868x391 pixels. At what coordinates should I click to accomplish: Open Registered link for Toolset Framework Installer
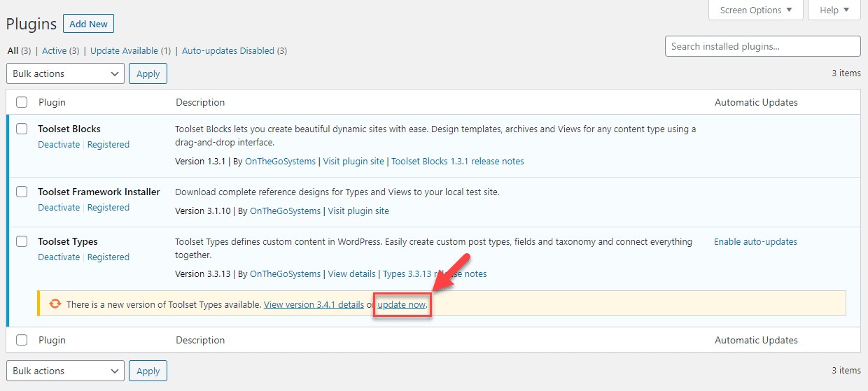coord(108,207)
